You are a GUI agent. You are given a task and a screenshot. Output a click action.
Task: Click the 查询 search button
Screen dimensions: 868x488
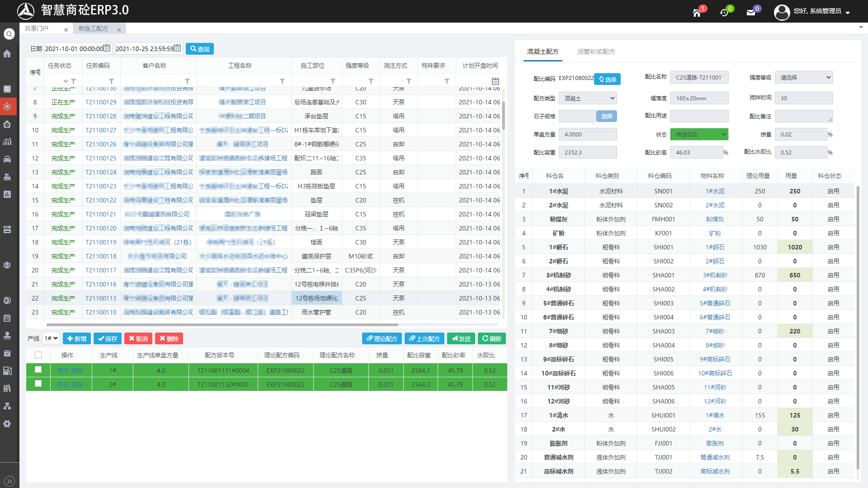199,49
